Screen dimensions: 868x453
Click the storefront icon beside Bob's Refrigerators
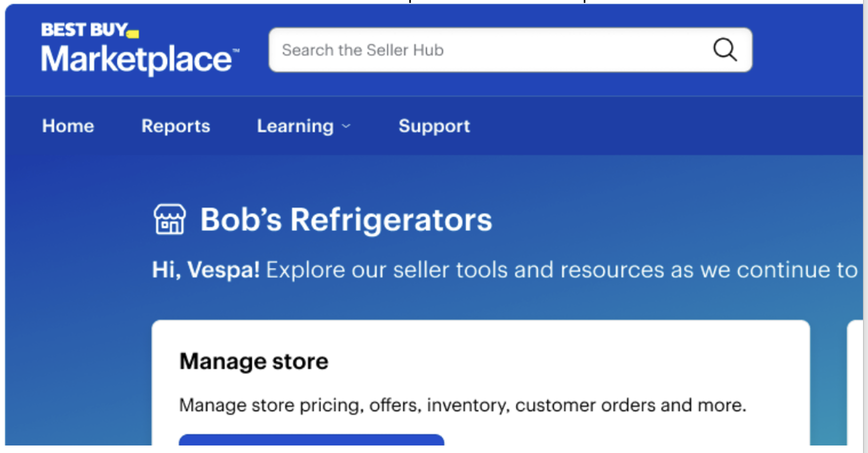169,219
